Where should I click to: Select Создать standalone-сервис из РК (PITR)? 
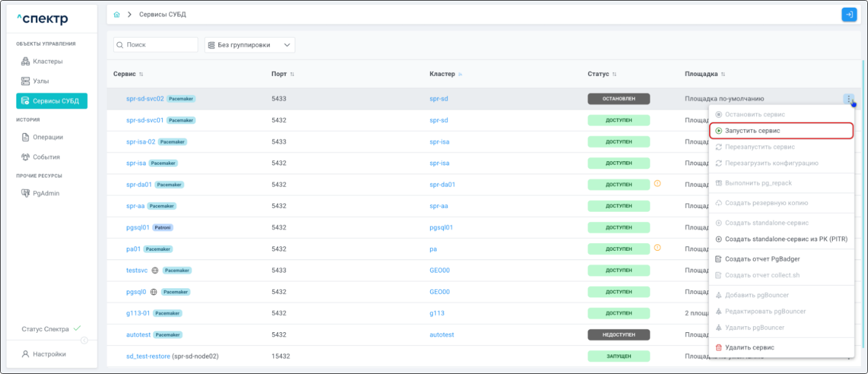coord(786,239)
